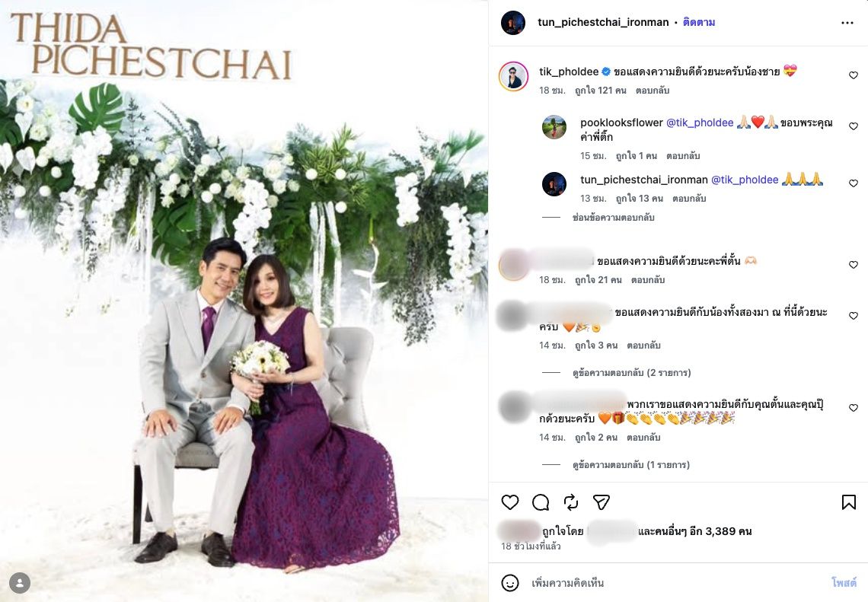
Task: Open the @tik_pholdee mention in pooklooksflower's reply
Action: click(x=700, y=123)
